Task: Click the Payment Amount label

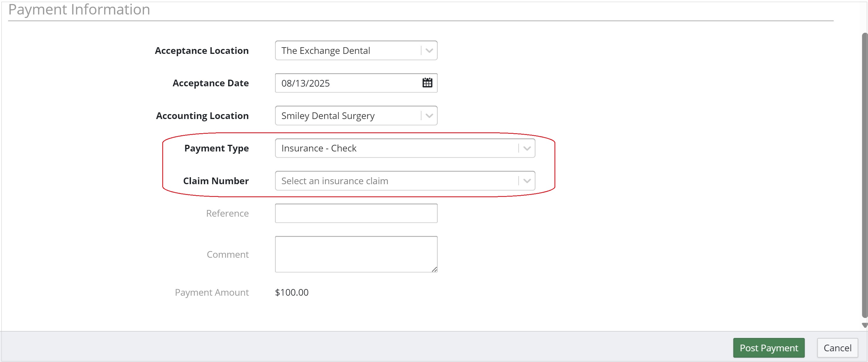Action: point(212,292)
